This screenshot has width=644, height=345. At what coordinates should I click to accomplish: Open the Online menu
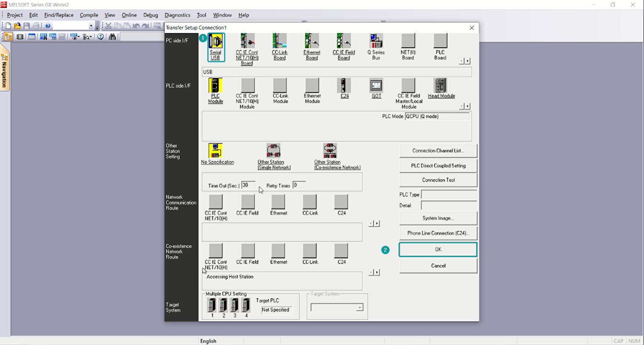point(129,15)
